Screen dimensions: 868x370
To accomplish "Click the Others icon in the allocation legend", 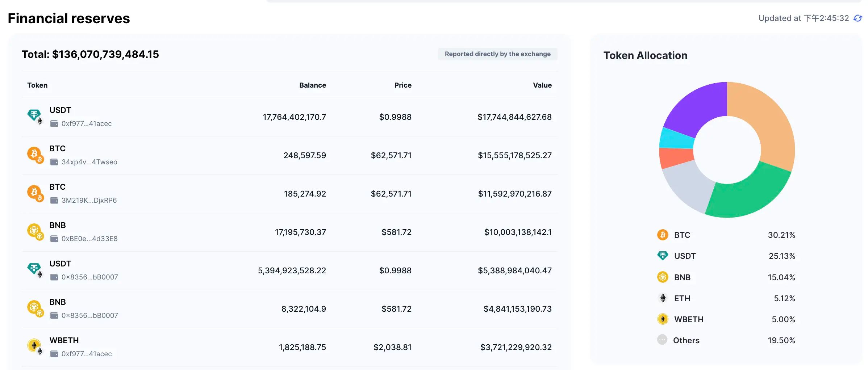I will [x=662, y=340].
